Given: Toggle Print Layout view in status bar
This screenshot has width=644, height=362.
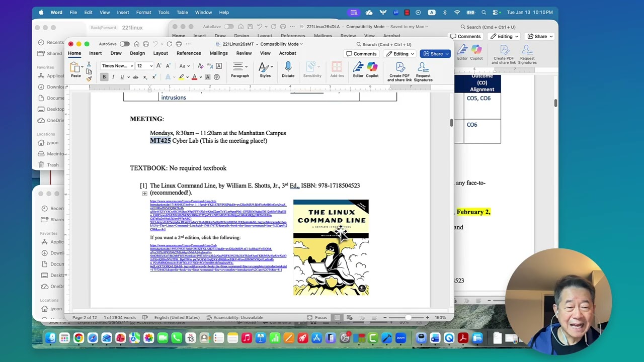Looking at the screenshot, I should pos(337,317).
